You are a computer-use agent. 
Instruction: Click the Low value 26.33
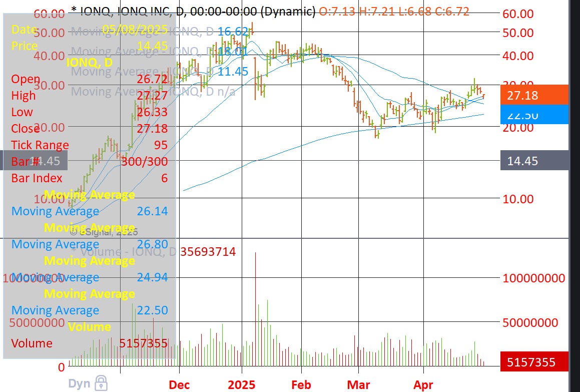tap(153, 112)
